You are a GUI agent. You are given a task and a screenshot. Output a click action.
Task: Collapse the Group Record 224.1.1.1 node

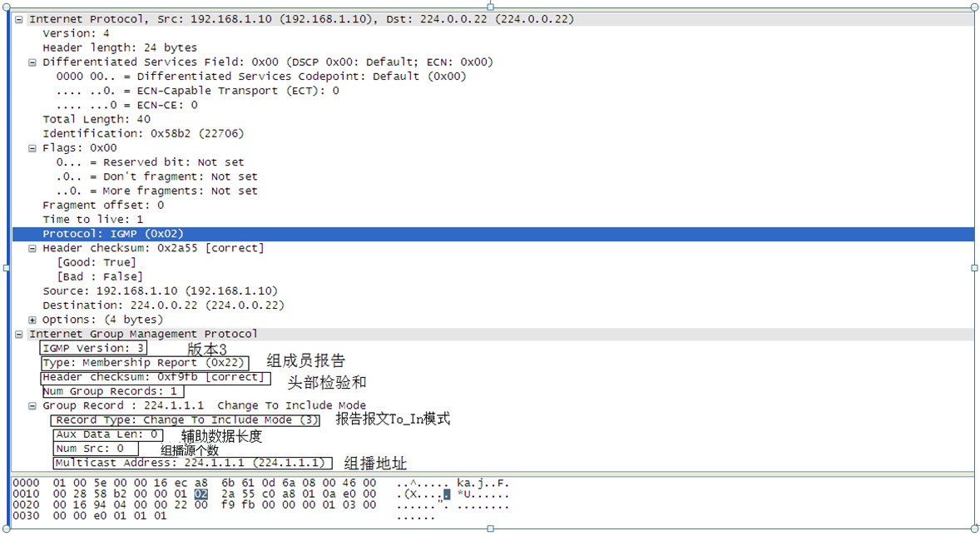click(x=31, y=404)
